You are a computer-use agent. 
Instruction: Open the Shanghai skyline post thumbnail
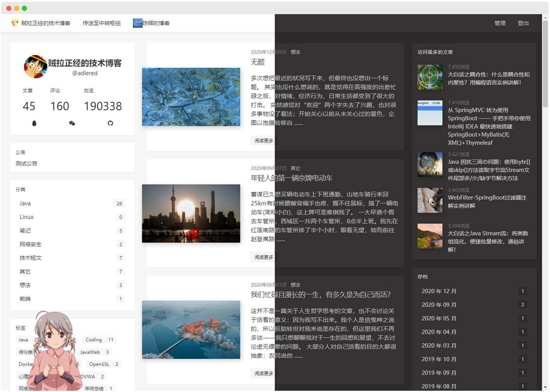191,214
